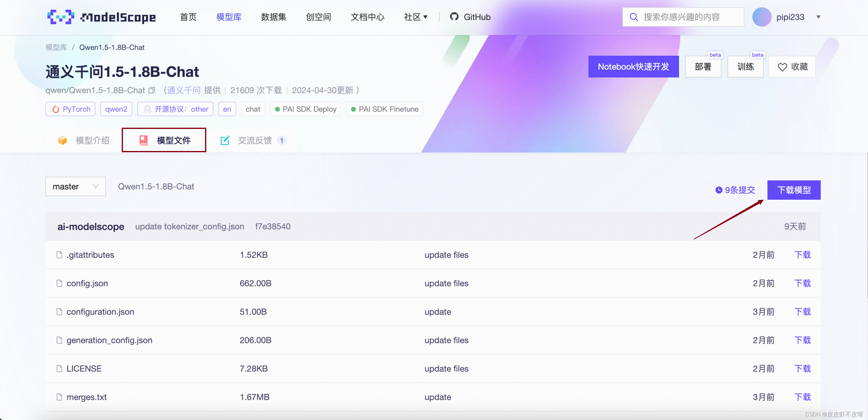The height and width of the screenshot is (420, 868).
Task: Click the heart icon on the 收藏 button
Action: click(782, 67)
